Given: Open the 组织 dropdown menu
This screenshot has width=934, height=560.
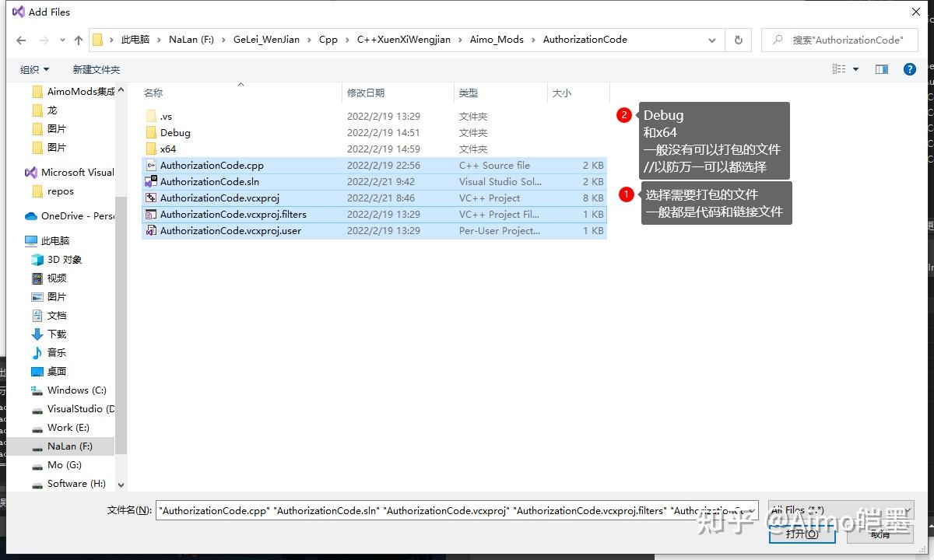Looking at the screenshot, I should pos(33,68).
